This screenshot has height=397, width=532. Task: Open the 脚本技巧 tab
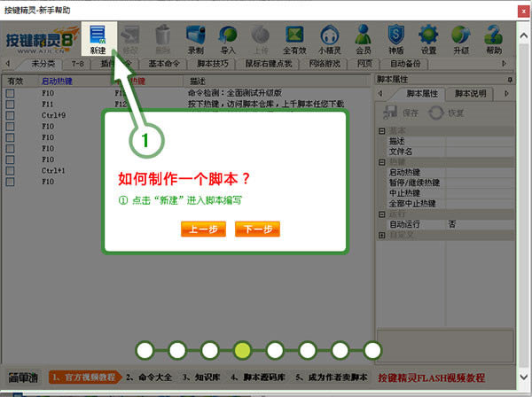point(213,64)
